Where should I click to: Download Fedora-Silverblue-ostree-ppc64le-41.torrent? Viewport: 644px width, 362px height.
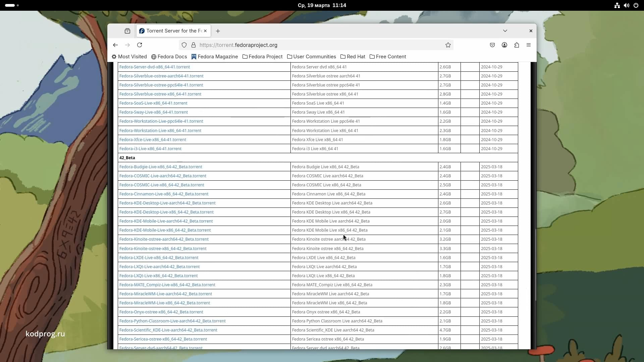tap(161, 85)
